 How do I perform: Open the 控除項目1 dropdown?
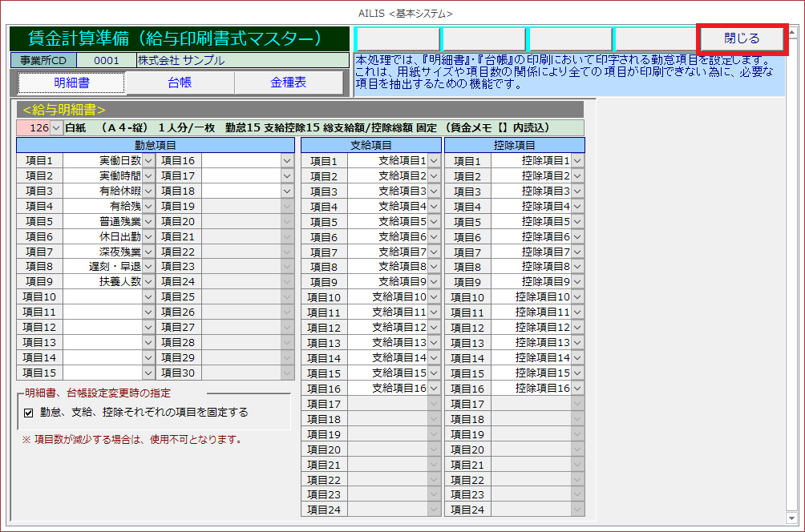[577, 161]
